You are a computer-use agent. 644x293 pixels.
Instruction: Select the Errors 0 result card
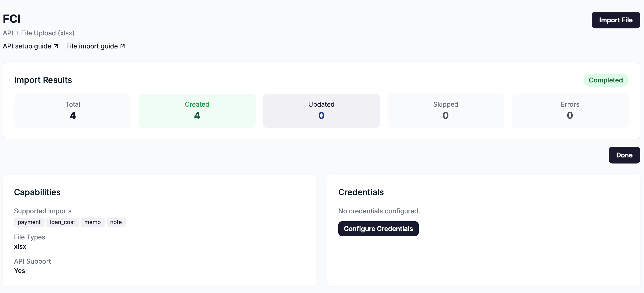[x=570, y=111]
